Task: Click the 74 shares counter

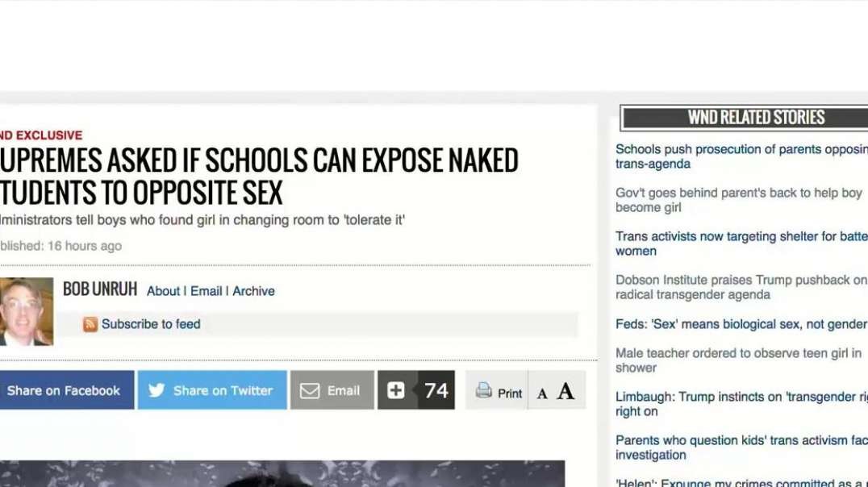Action: point(436,391)
